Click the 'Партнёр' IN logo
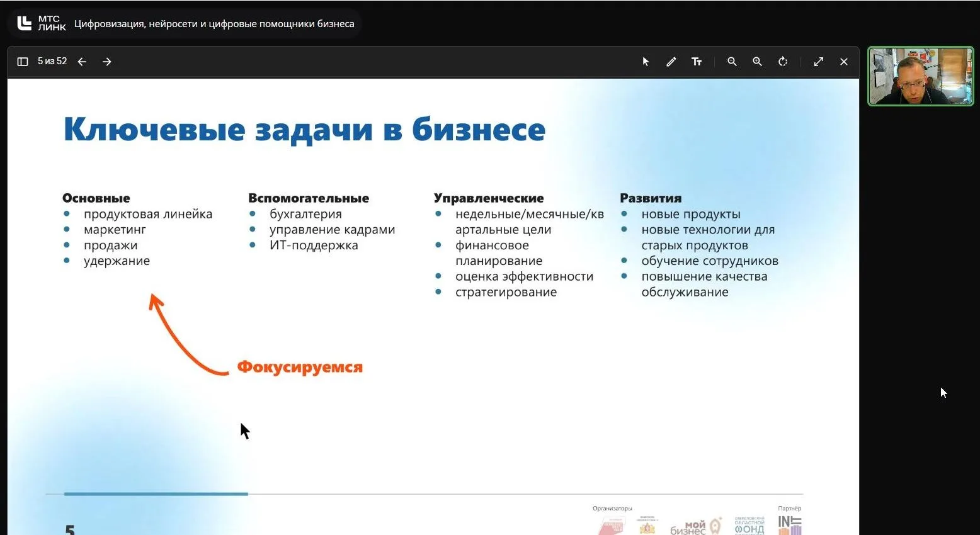Viewport: 980px width, 535px height. coord(790,525)
